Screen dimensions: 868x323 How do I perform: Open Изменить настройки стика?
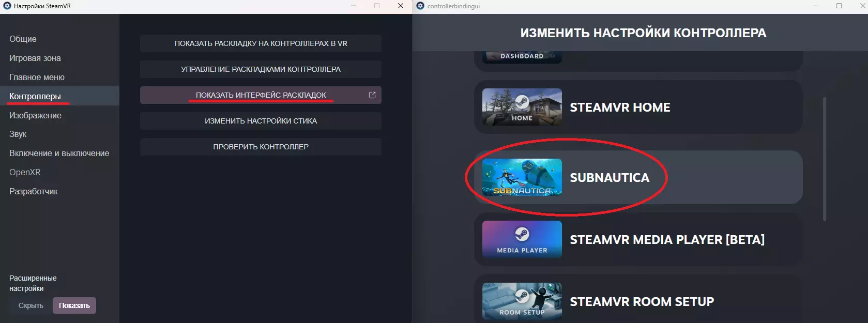pyautogui.click(x=261, y=121)
